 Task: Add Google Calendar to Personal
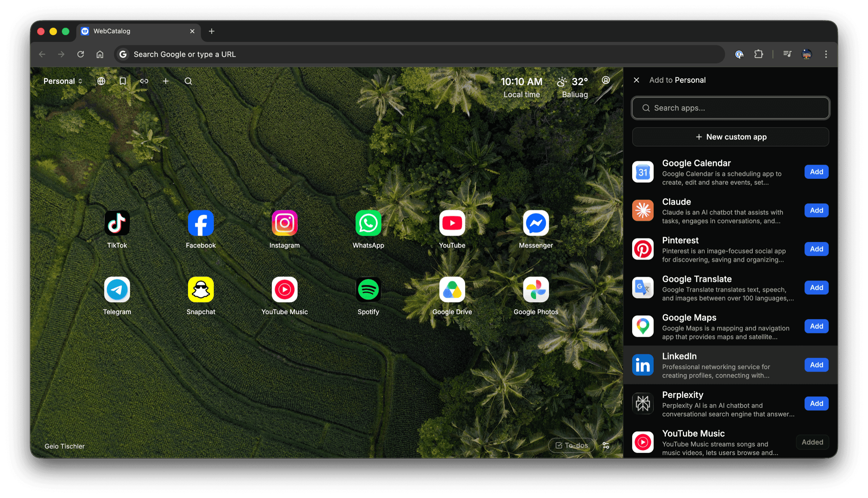(816, 172)
